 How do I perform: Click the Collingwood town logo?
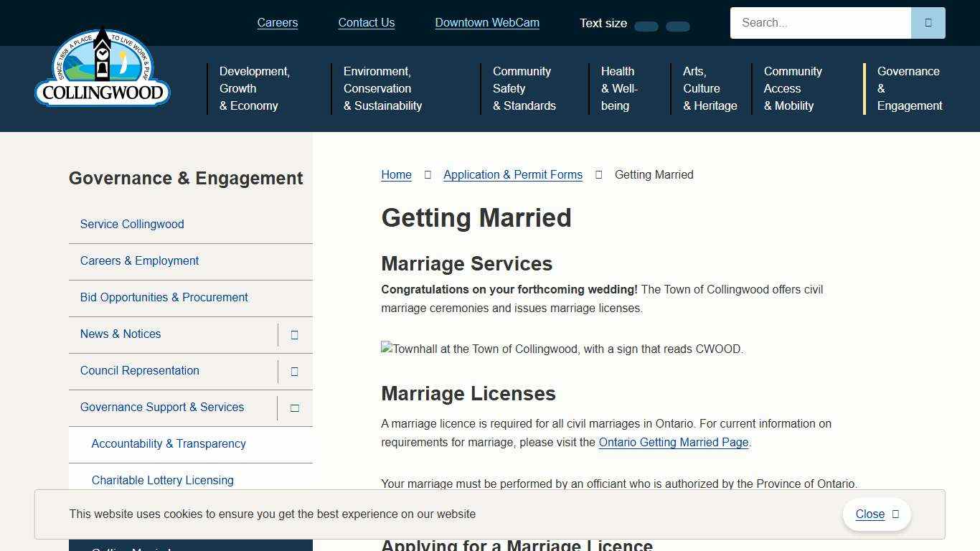102,68
